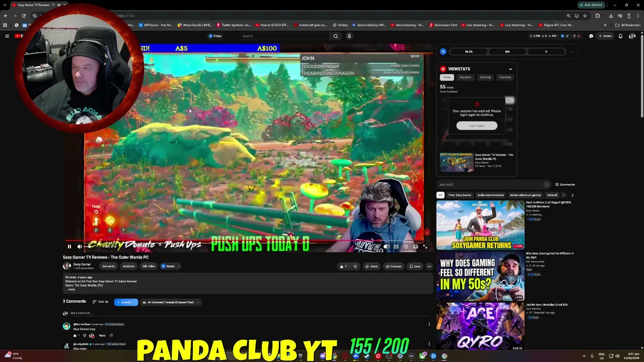Screen dimensions: 644x362
Task: Open the Filters button beside search
Action: coord(215,36)
